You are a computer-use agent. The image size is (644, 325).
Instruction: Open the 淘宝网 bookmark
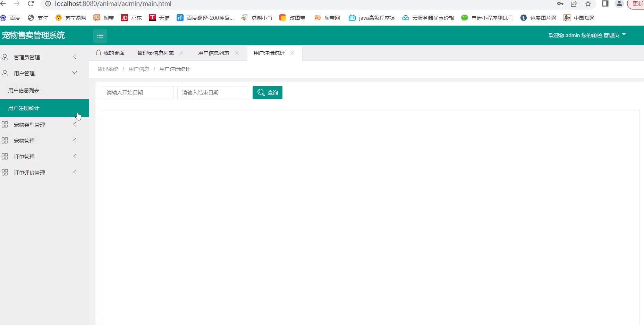[327, 18]
